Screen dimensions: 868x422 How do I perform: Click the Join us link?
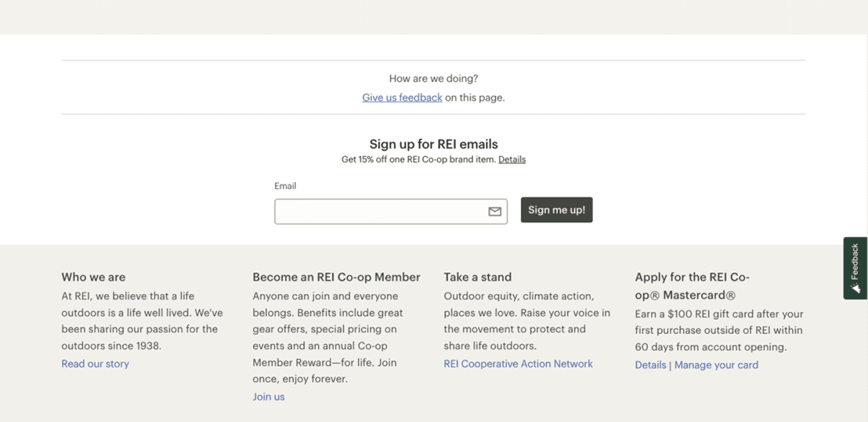(268, 397)
